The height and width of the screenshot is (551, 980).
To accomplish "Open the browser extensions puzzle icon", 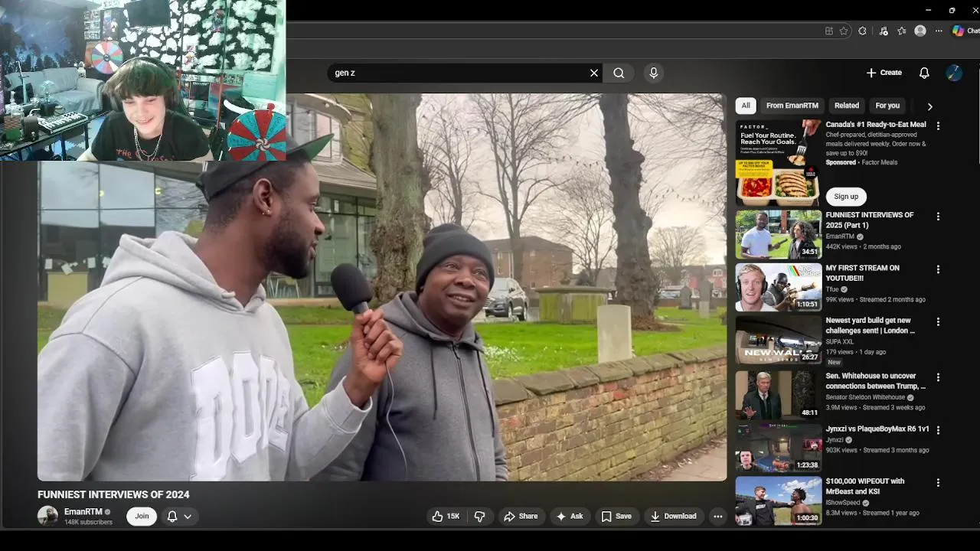I will coord(863,31).
